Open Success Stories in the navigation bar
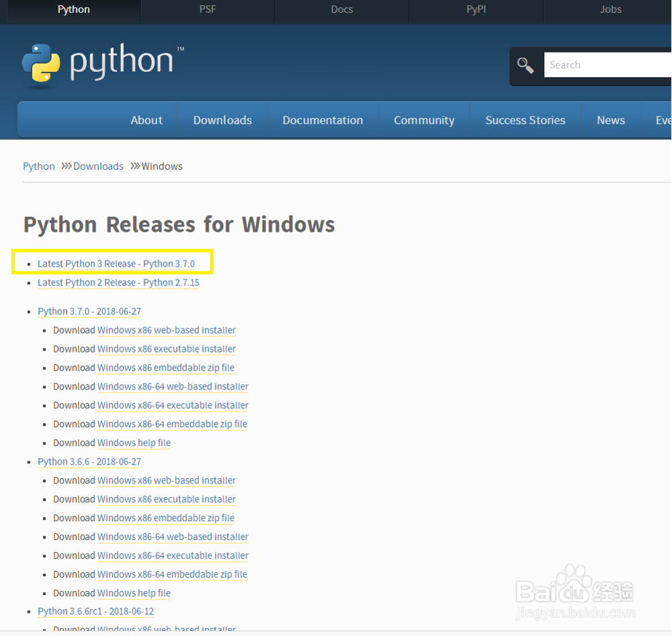The height and width of the screenshot is (636, 672). pyautogui.click(x=525, y=120)
